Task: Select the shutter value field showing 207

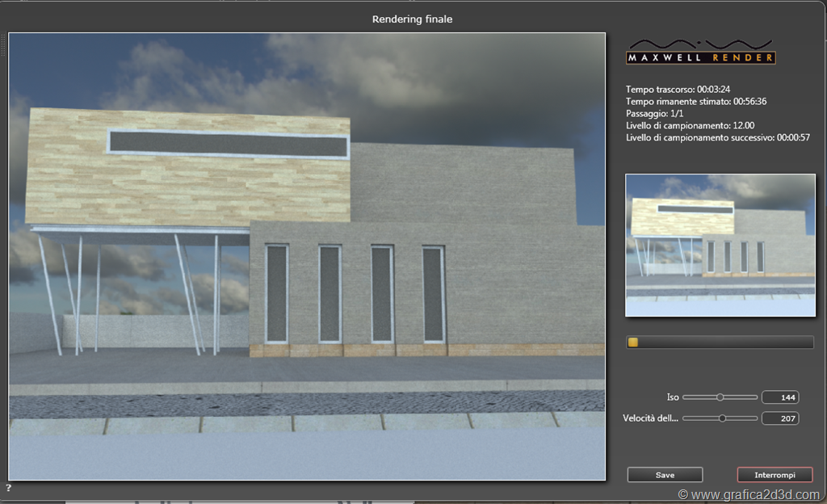Action: tap(780, 418)
